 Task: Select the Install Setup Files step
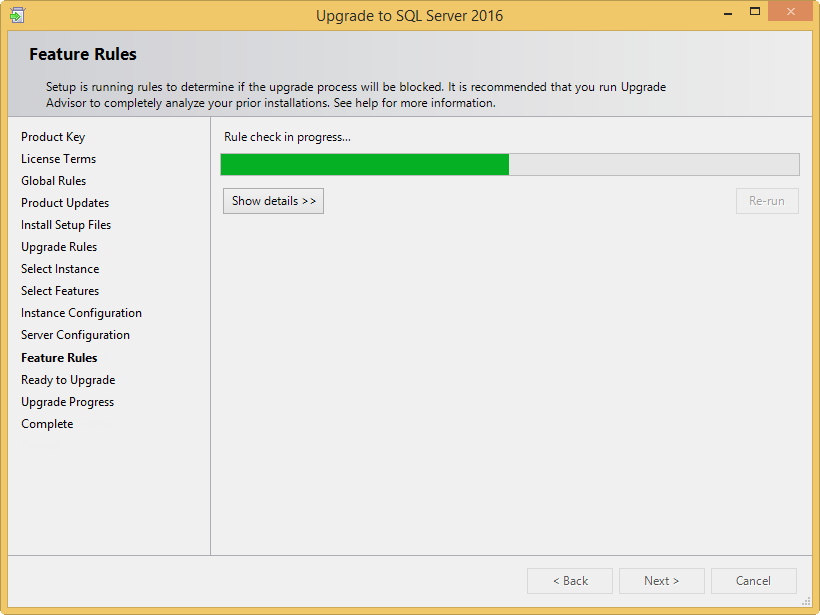66,225
